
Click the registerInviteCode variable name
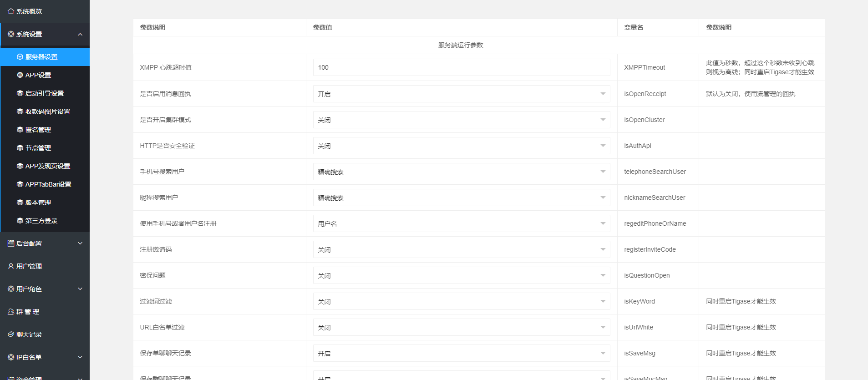(x=650, y=249)
